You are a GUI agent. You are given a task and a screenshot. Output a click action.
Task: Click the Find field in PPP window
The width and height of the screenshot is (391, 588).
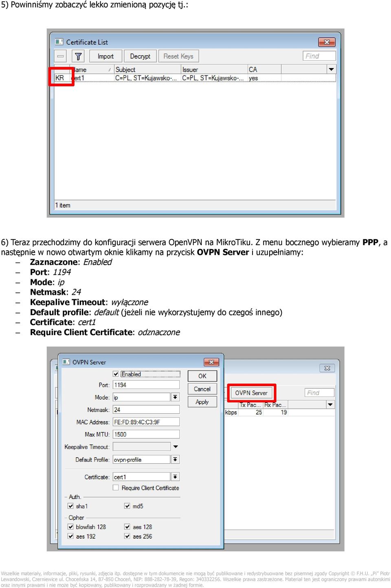point(319,393)
